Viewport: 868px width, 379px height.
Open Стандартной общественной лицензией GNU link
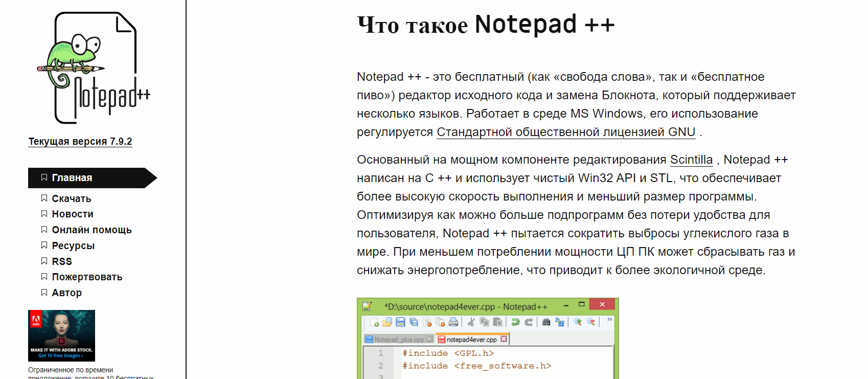pos(566,132)
